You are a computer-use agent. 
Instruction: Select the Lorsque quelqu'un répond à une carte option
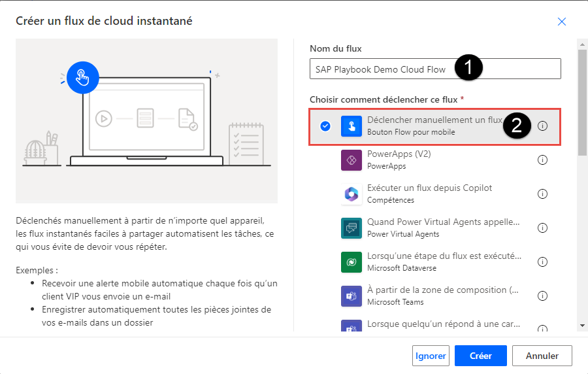coord(434,325)
